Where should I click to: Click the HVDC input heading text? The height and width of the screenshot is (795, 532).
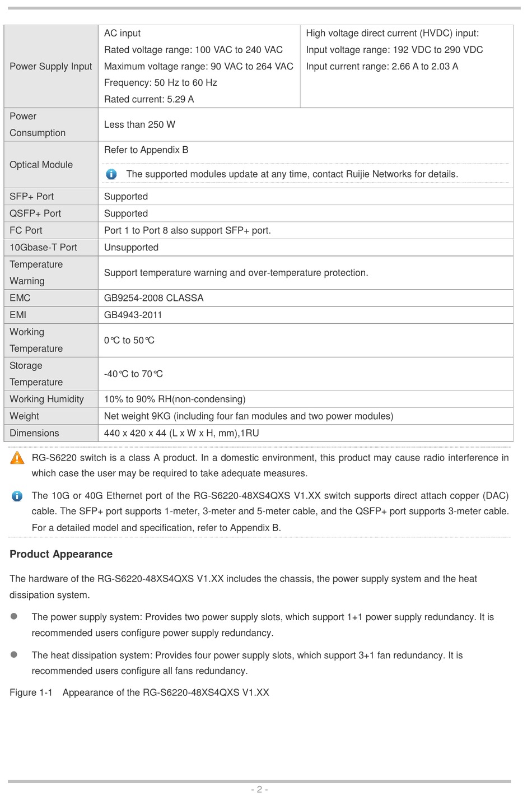coord(392,33)
